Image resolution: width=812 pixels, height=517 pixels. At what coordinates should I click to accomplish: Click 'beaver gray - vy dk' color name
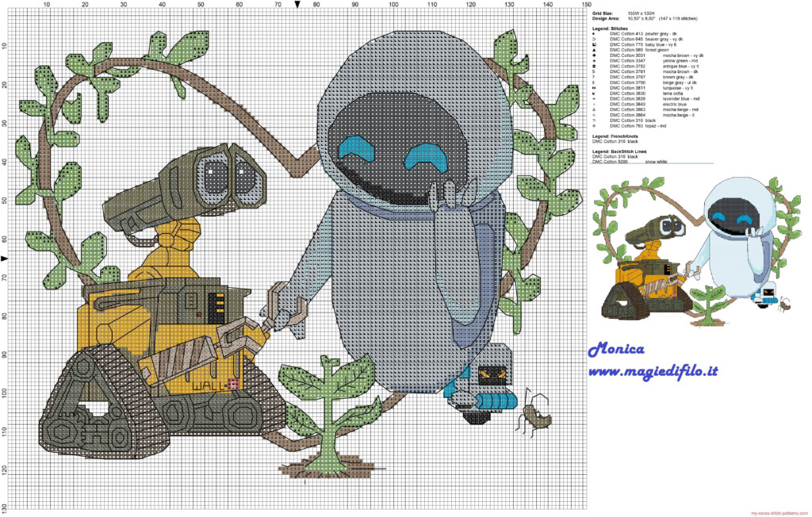[664, 39]
